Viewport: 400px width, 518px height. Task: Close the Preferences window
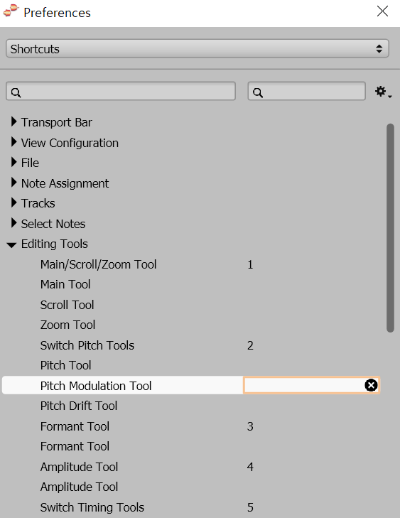tap(382, 11)
